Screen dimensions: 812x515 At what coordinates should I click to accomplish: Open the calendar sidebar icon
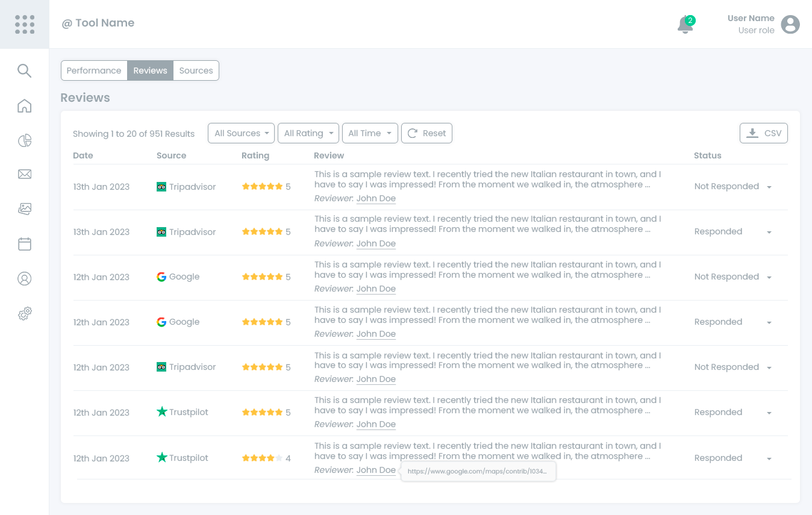pos(24,244)
